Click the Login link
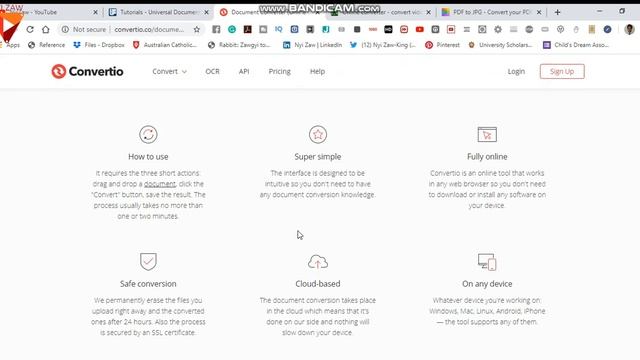 coord(516,71)
